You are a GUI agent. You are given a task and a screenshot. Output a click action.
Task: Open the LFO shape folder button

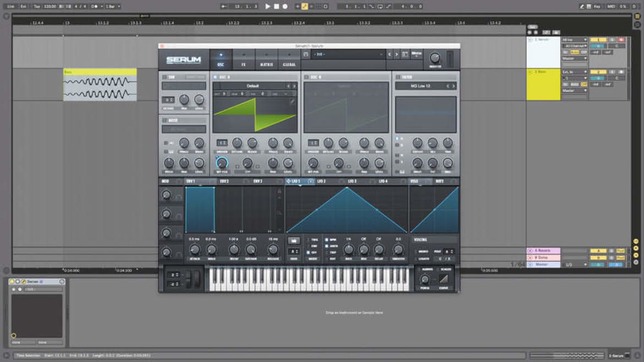293,241
